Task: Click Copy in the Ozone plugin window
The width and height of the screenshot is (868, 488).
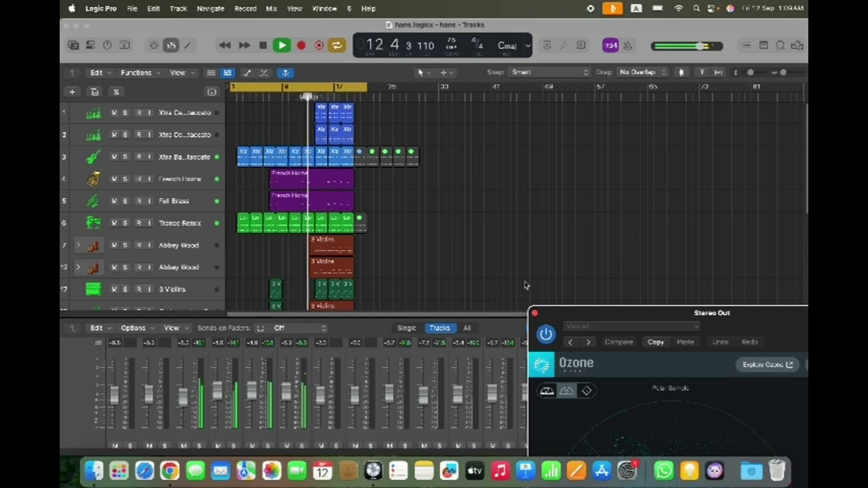Action: [655, 342]
